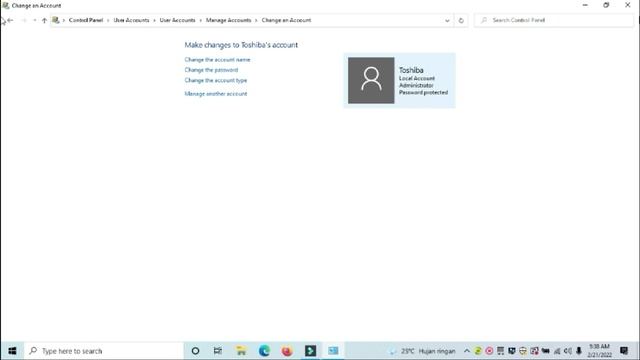
Task: Click the address bar Control Panel icon
Action: 56,20
